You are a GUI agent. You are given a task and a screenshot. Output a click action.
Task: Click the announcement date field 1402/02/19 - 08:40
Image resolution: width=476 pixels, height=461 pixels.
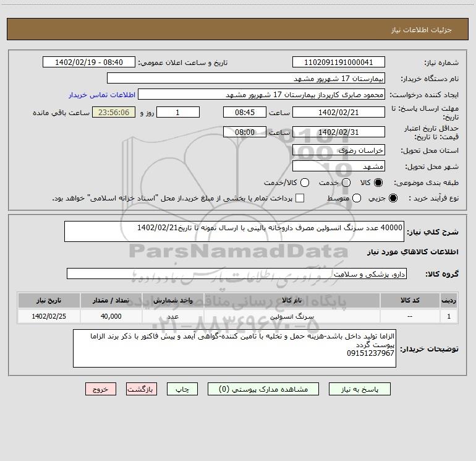(89, 62)
